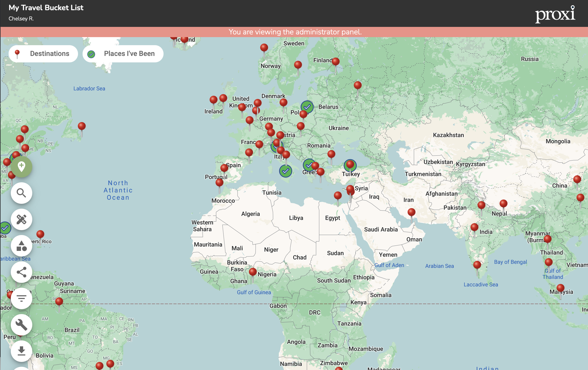Toggle the Places I've Been filter
Image resolution: width=588 pixels, height=370 pixels.
tap(123, 54)
